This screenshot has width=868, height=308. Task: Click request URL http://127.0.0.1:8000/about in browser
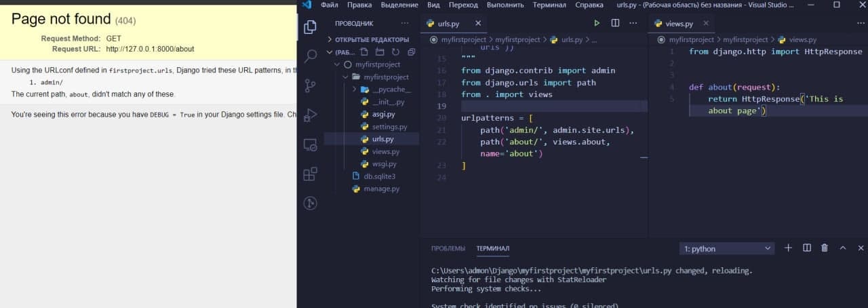pos(151,49)
